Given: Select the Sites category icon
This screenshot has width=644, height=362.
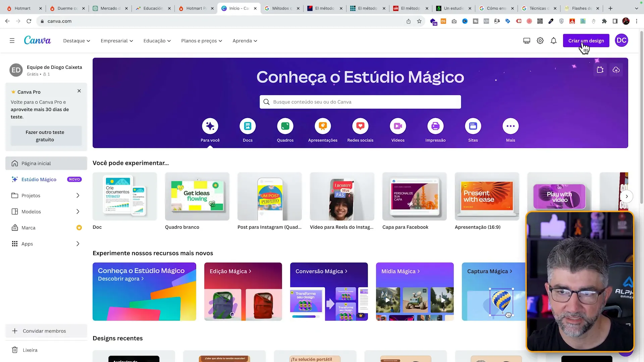Looking at the screenshot, I should (473, 126).
